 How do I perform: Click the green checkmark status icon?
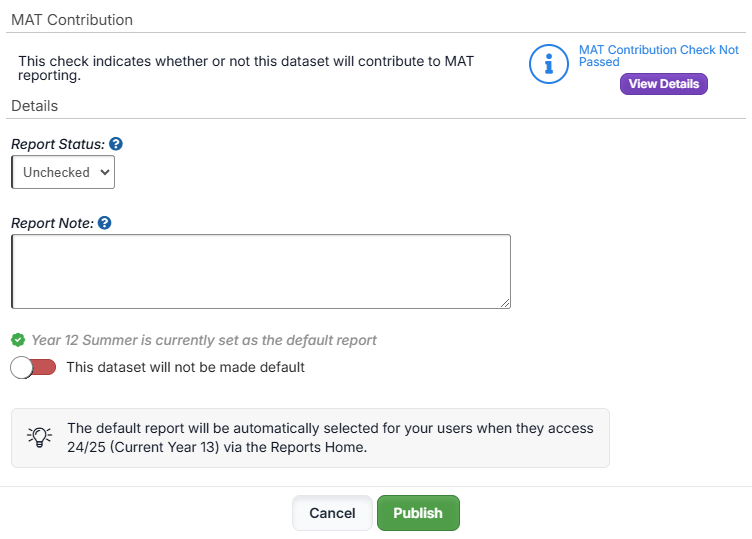(x=18, y=340)
